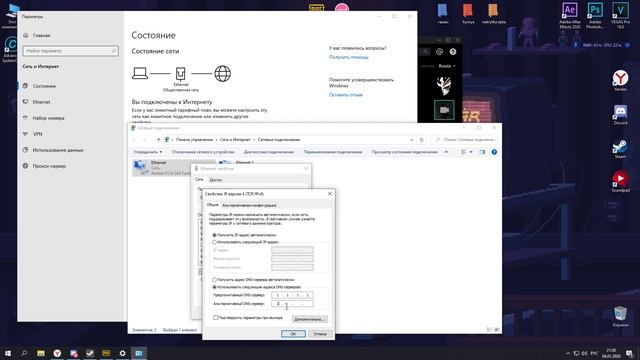
Task: Select Общие tab in IPv4 properties
Action: click(212, 205)
